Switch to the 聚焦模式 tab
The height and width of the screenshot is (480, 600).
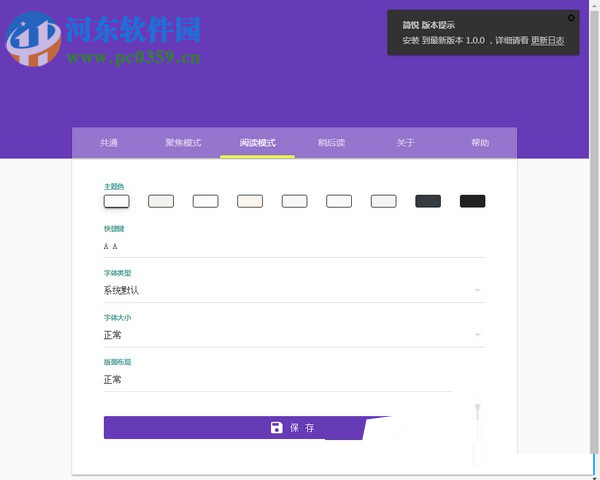pos(183,143)
